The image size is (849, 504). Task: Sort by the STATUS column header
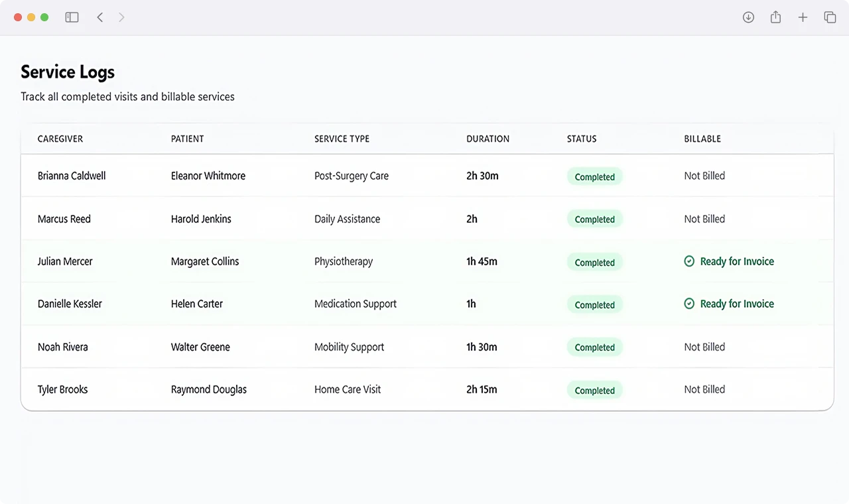click(582, 139)
